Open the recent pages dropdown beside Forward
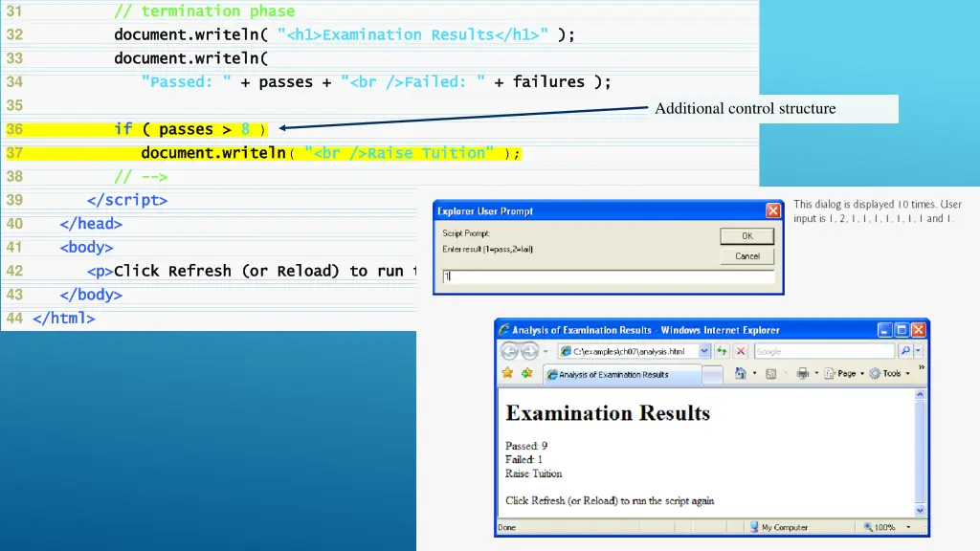The width and height of the screenshot is (980, 551). pos(546,352)
